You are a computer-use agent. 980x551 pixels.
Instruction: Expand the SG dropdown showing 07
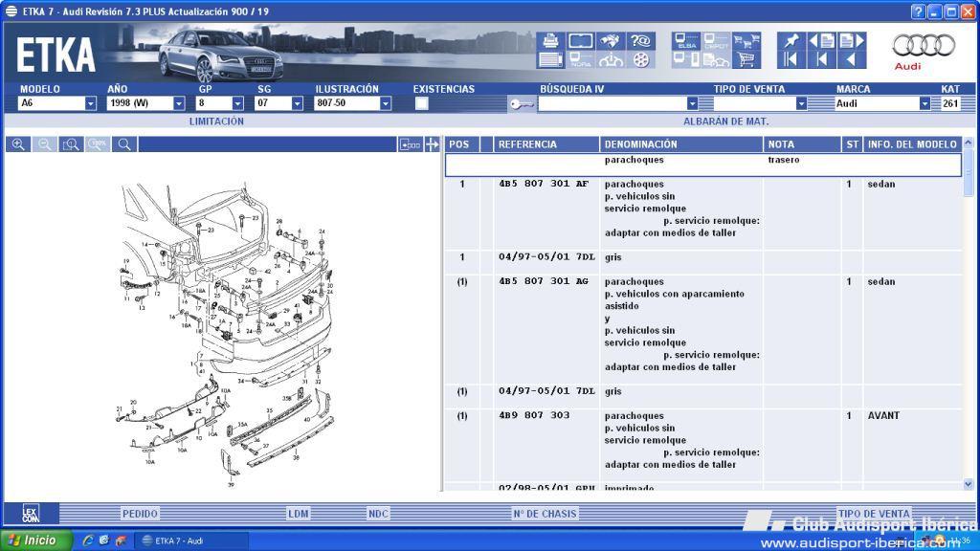(x=297, y=103)
